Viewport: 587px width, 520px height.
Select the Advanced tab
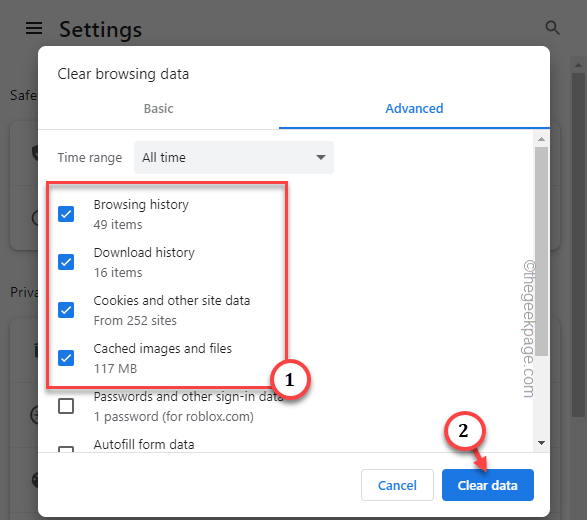414,109
